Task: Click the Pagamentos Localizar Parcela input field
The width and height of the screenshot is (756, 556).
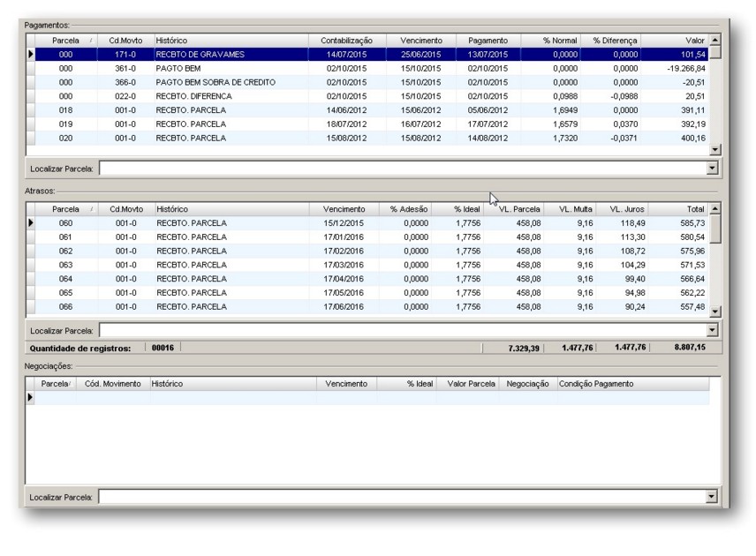Action: pos(403,169)
